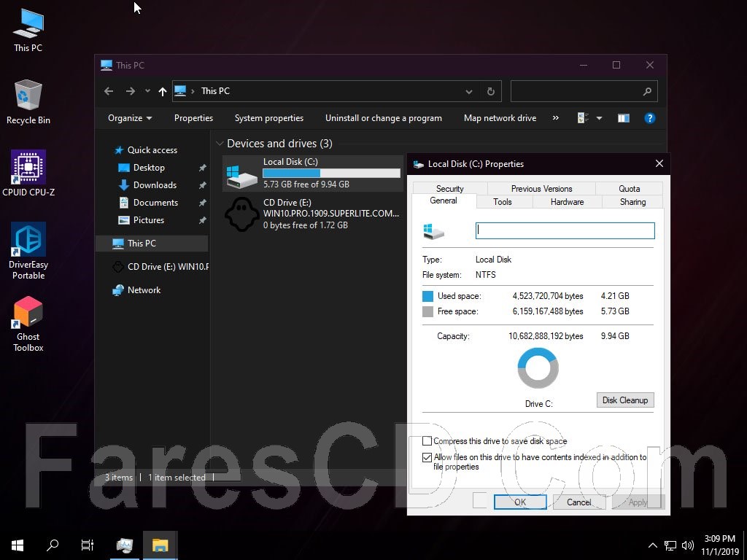
Task: Click the Drive C usage donut chart
Action: click(x=538, y=367)
